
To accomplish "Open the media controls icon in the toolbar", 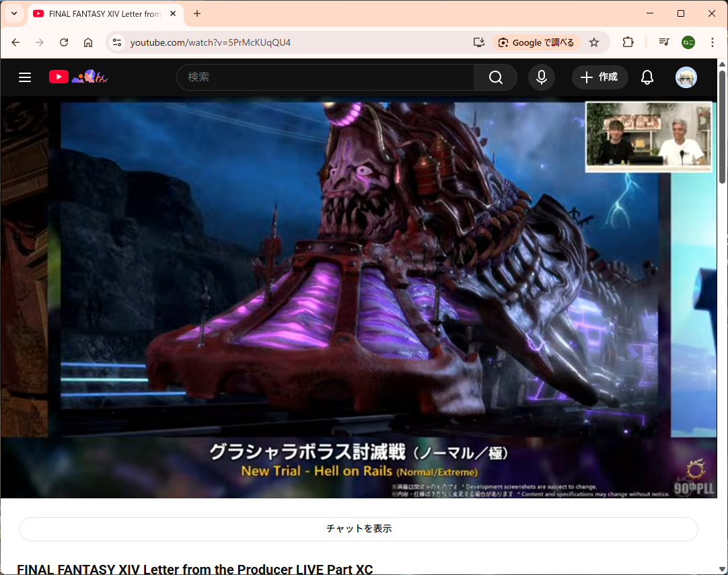I will coord(664,42).
